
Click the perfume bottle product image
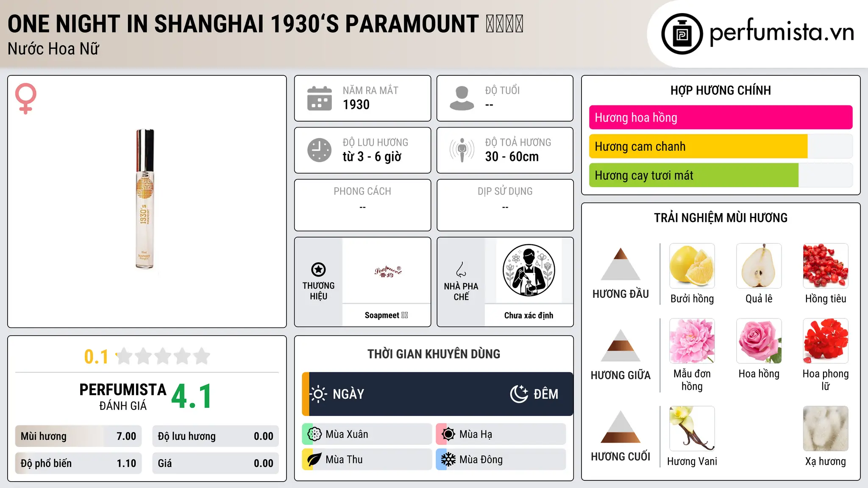click(145, 199)
